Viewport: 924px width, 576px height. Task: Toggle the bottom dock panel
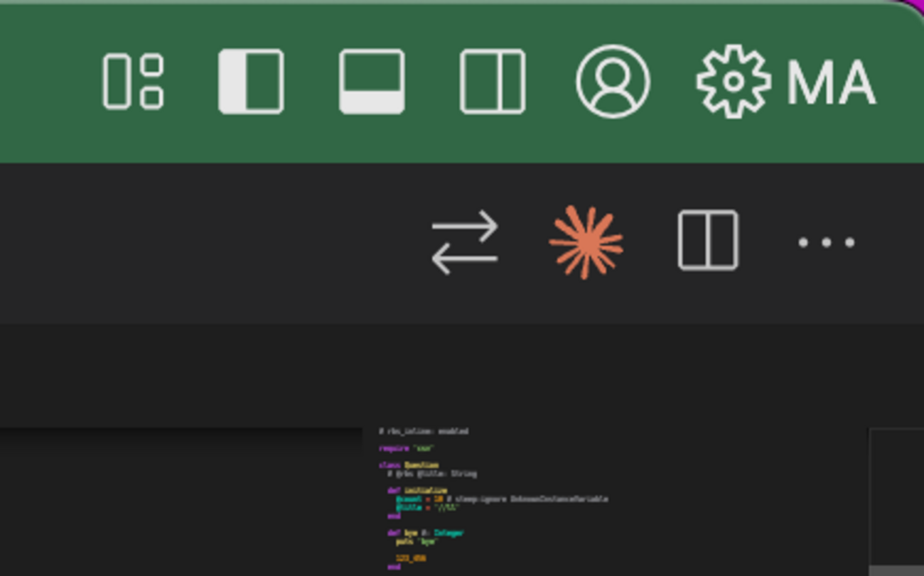point(371,80)
